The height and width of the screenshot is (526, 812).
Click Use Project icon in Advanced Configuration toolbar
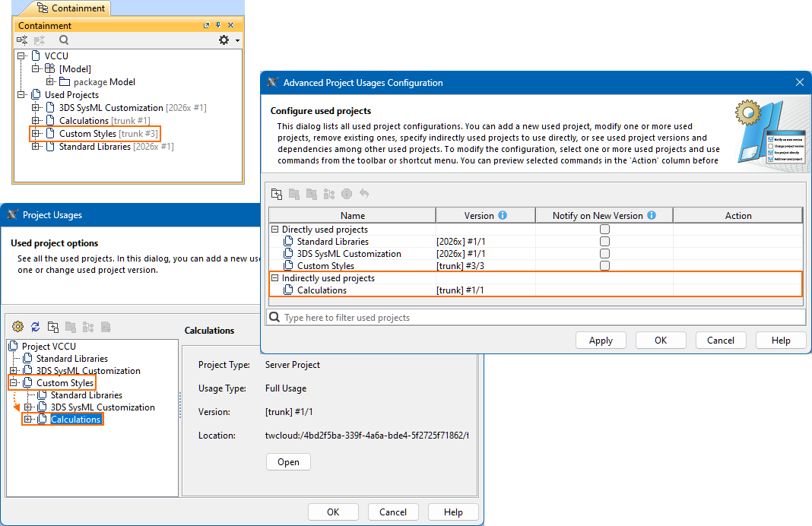(x=277, y=194)
